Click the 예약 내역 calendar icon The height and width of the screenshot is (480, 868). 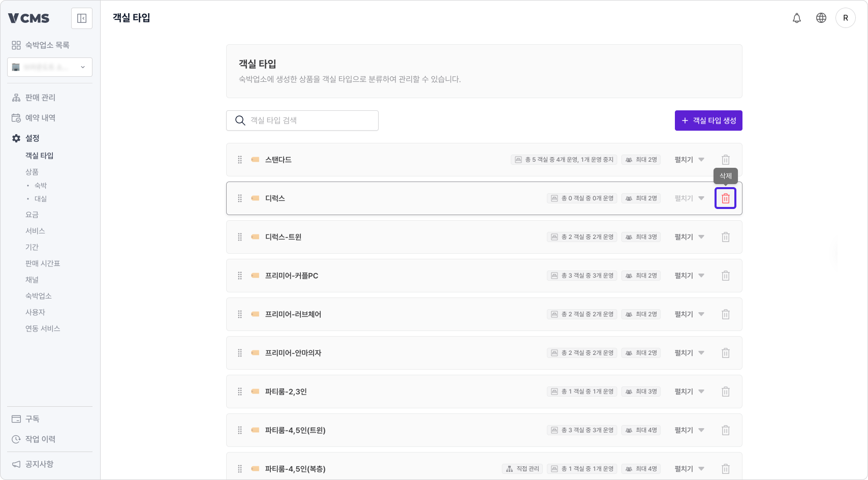[x=15, y=117]
